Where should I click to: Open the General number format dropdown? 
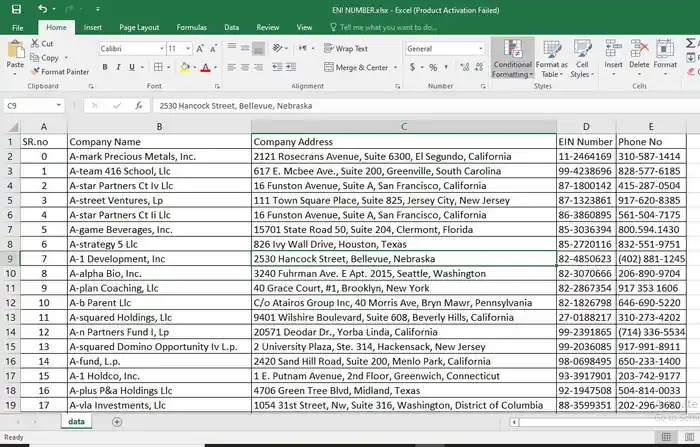click(481, 49)
